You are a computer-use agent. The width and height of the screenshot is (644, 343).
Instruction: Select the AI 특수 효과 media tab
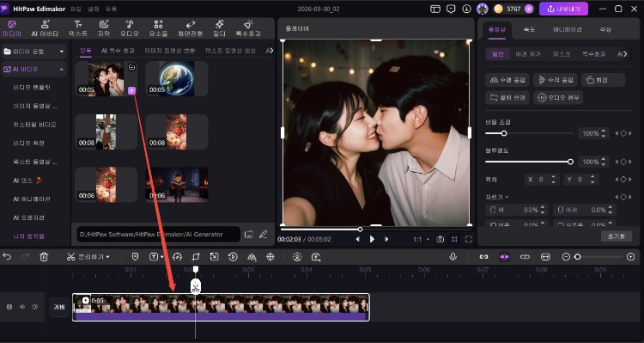click(118, 51)
